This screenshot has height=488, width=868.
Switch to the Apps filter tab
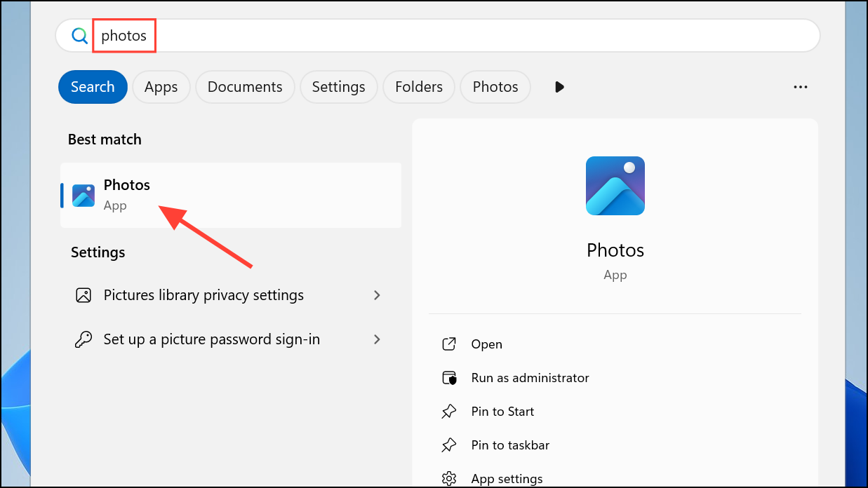click(x=161, y=87)
